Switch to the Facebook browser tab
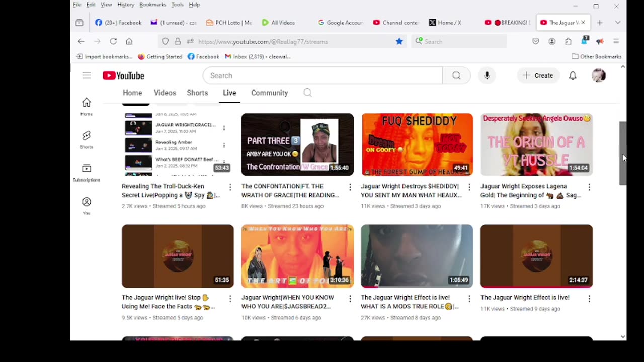This screenshot has width=644, height=362. point(118,23)
